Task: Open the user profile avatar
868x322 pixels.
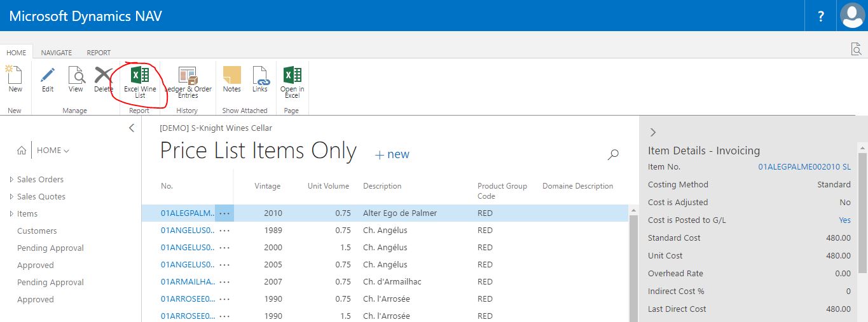Action: [852, 16]
